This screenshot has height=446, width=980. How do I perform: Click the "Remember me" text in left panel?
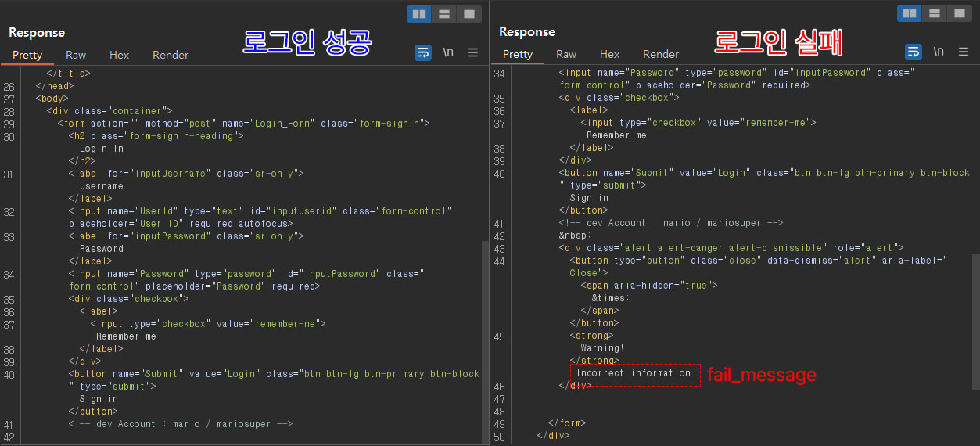[126, 336]
